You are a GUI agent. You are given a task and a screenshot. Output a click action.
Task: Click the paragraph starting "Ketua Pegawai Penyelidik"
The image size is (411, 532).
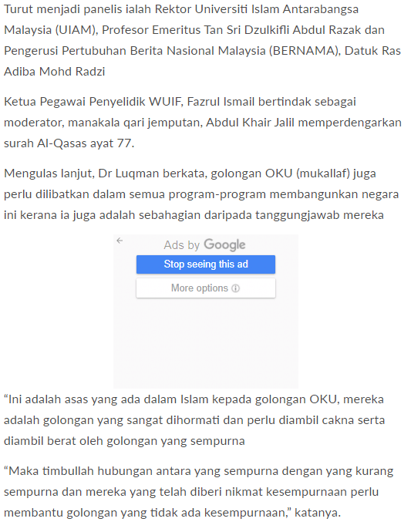203,123
